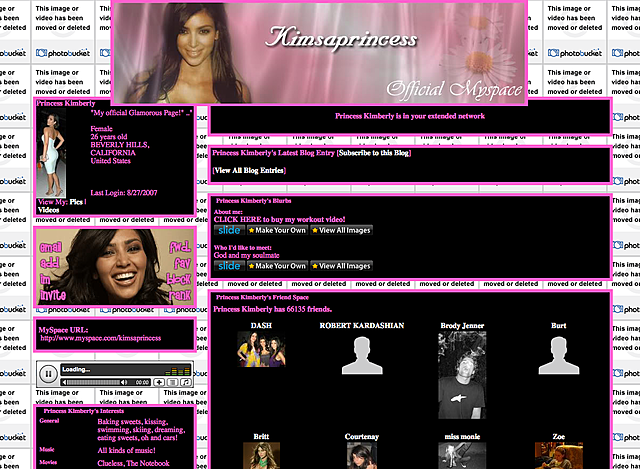This screenshot has width=640, height=469.
Task: Click Burt's placeholder avatar
Action: 559,356
